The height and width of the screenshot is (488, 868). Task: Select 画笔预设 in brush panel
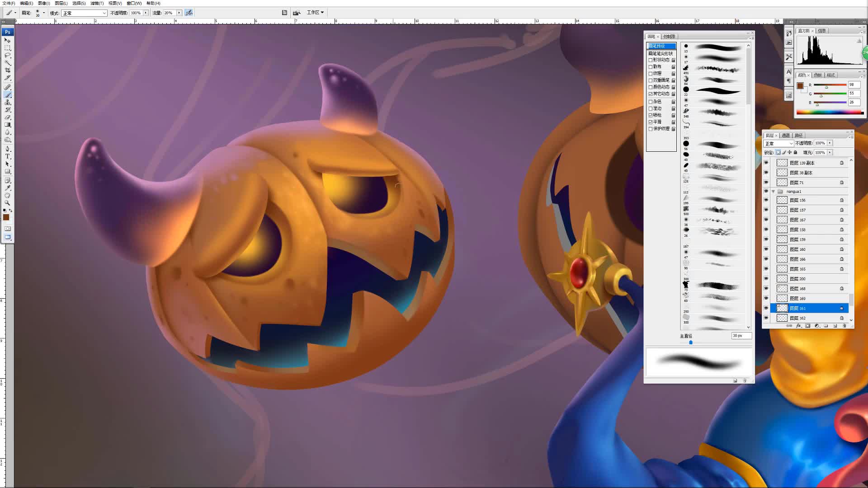pos(661,46)
